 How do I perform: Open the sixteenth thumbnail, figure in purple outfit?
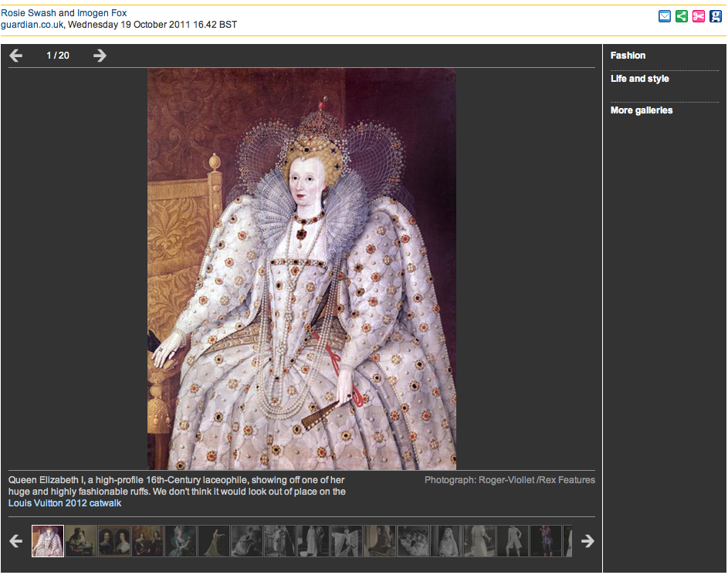(546, 541)
